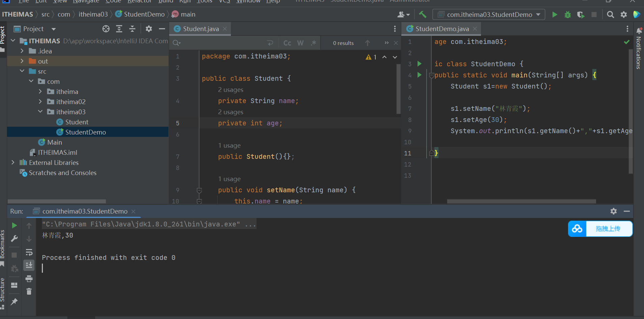Open Run panel settings gear
The width and height of the screenshot is (644, 319).
(614, 211)
